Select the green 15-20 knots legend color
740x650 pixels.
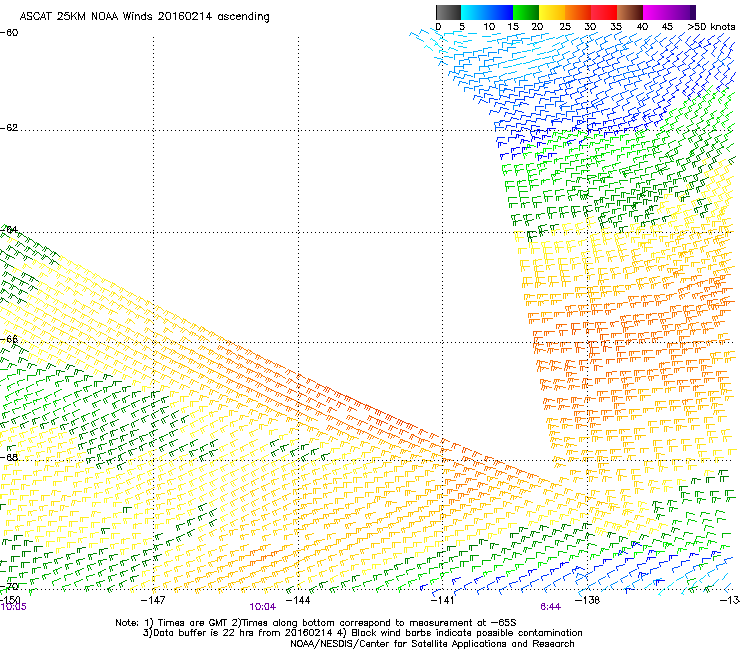tap(526, 12)
